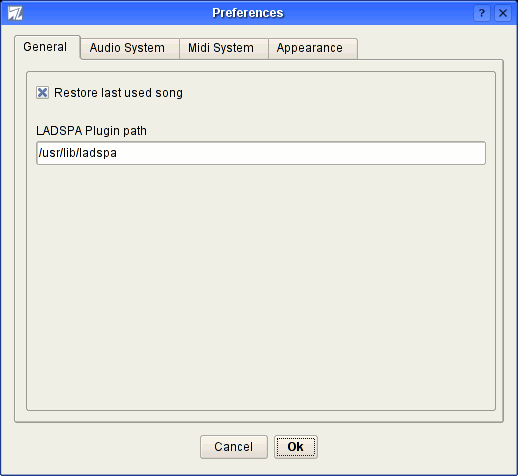Cancel the preferences changes
The height and width of the screenshot is (476, 518).
point(234,447)
